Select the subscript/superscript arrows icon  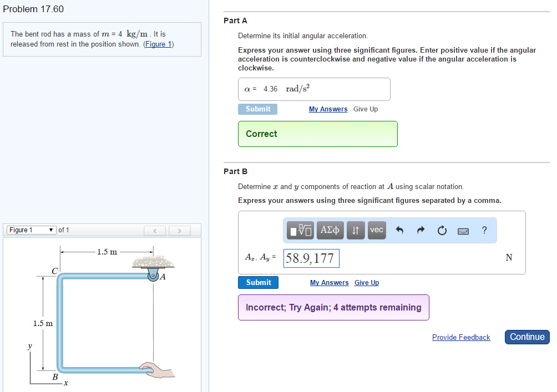point(356,230)
